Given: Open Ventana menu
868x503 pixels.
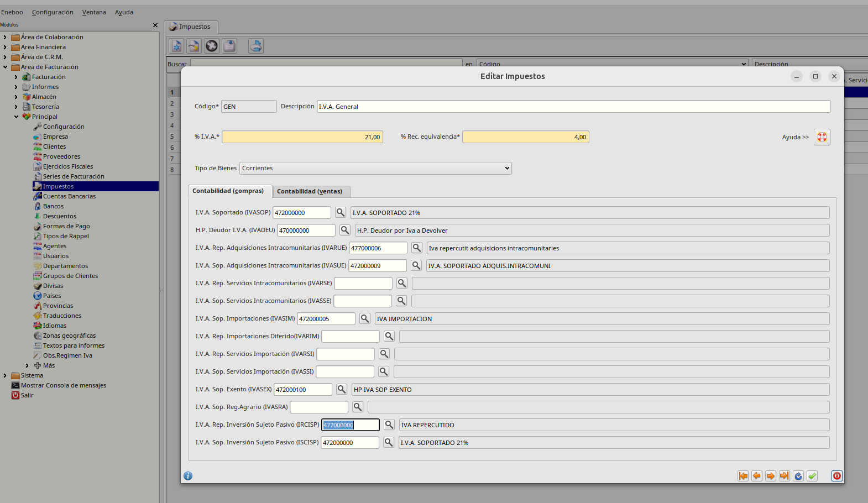Looking at the screenshot, I should pyautogui.click(x=94, y=12).
